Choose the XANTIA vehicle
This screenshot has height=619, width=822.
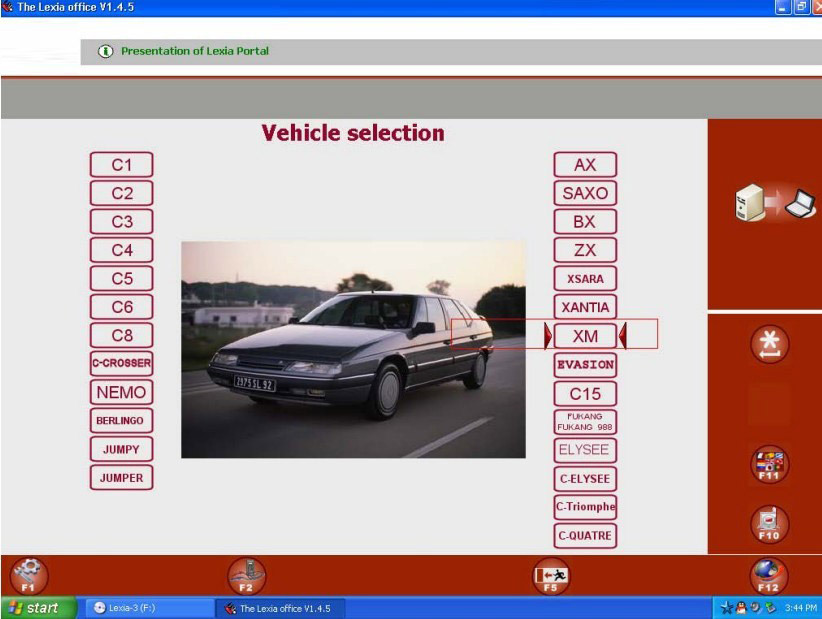pos(585,307)
